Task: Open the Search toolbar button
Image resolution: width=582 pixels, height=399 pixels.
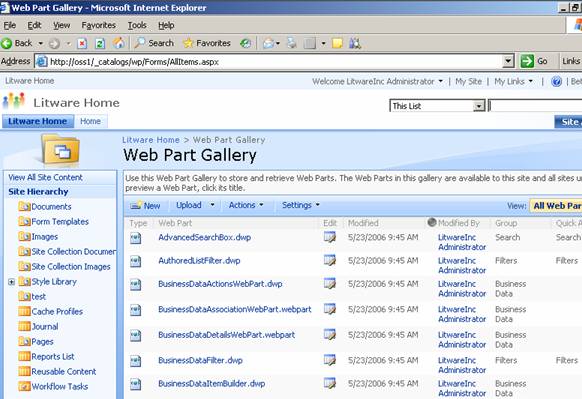Action: [x=154, y=43]
